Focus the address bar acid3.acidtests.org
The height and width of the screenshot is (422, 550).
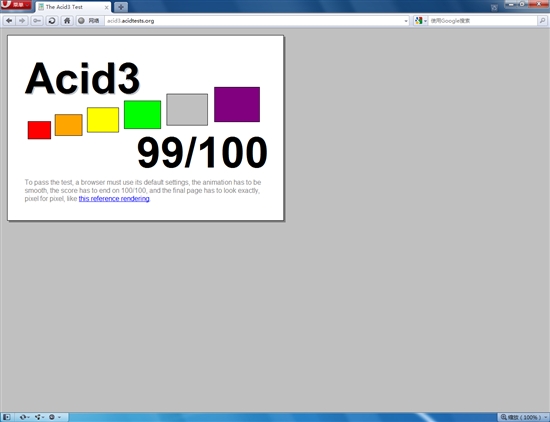254,21
